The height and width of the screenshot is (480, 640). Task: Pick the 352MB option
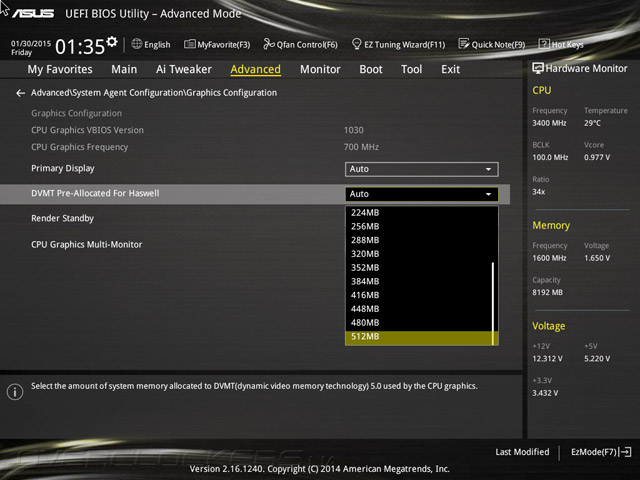419,268
